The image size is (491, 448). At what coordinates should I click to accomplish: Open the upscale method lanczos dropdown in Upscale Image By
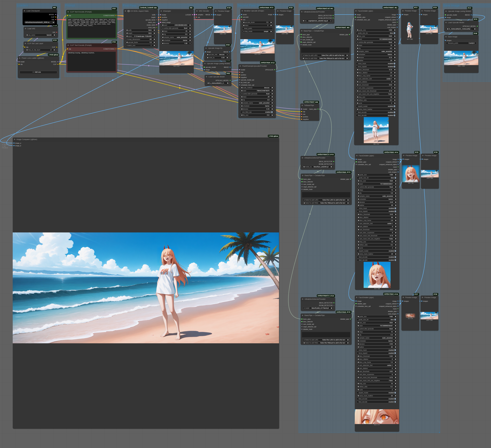coord(217,55)
